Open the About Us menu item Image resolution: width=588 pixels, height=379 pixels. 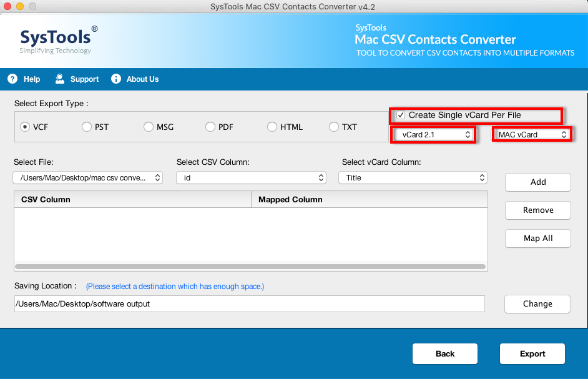tap(142, 79)
